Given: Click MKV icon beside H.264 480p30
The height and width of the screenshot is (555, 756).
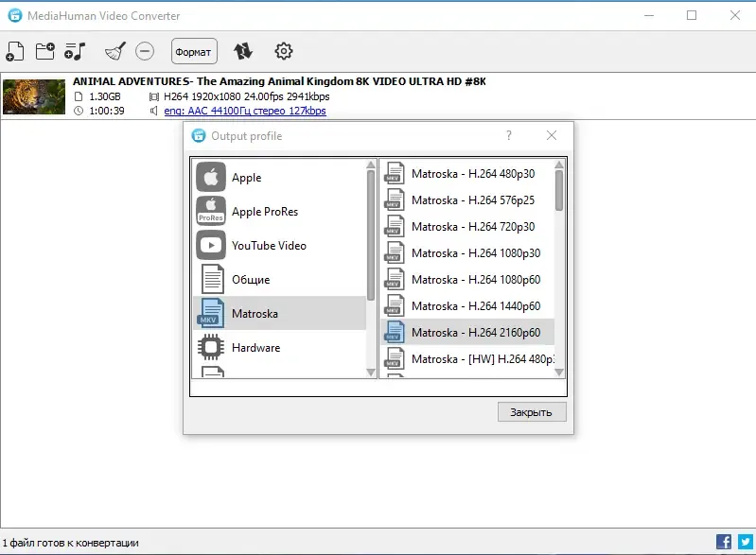Looking at the screenshot, I should pos(394,173).
